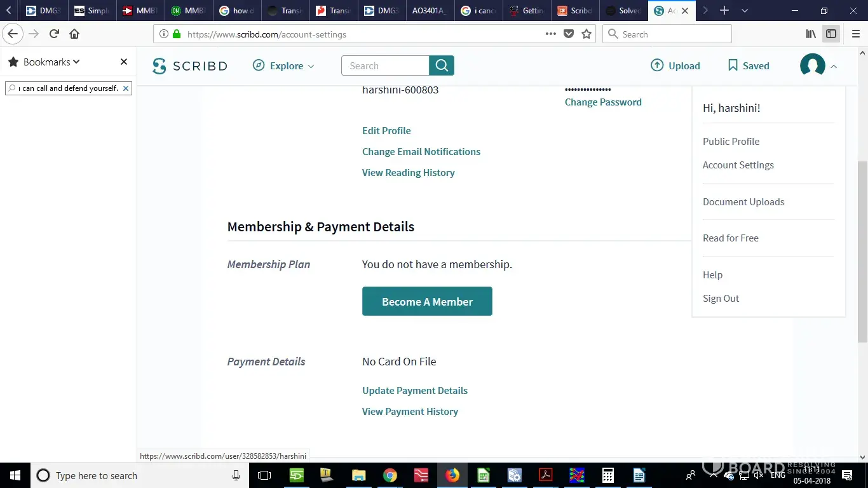Click the Firefox toolbar Search field
Image resolution: width=868 pixels, height=488 pixels.
coord(667,34)
